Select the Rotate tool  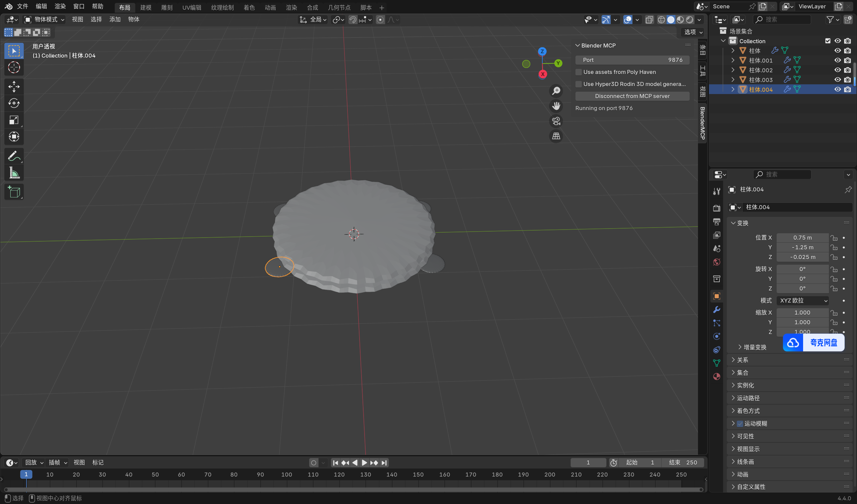[x=14, y=103]
